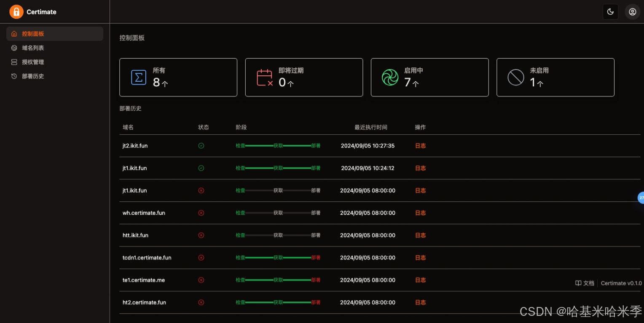Click the orange Certimate lock logo
The width and height of the screenshot is (644, 323).
click(16, 12)
